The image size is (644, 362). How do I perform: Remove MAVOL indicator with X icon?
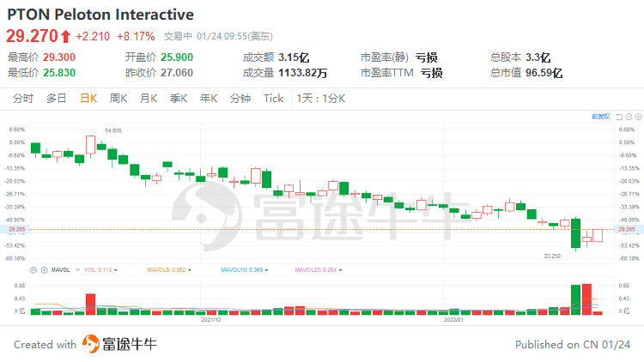[x=45, y=270]
